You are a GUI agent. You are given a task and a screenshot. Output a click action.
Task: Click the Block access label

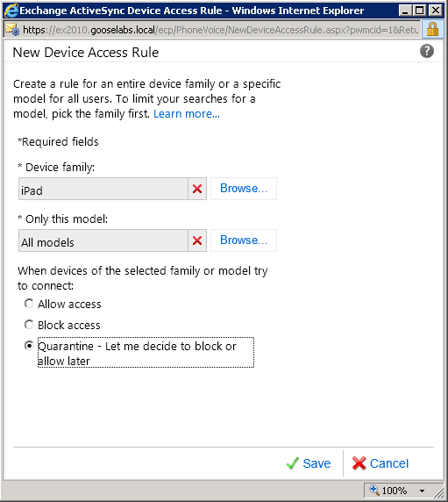(x=69, y=325)
